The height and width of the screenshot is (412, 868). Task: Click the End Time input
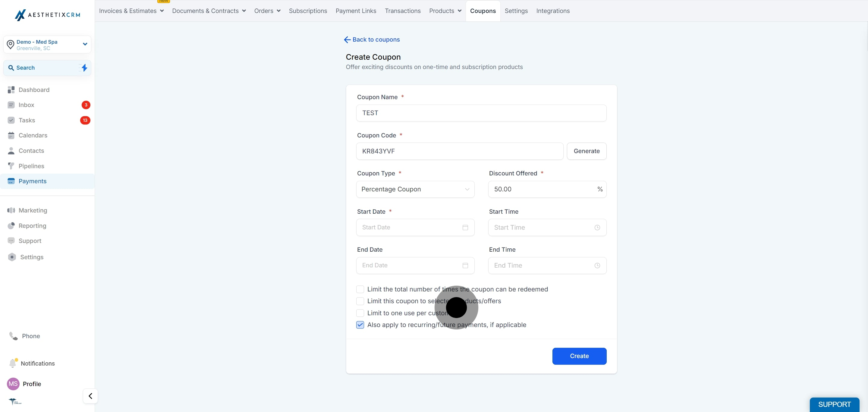[547, 266]
